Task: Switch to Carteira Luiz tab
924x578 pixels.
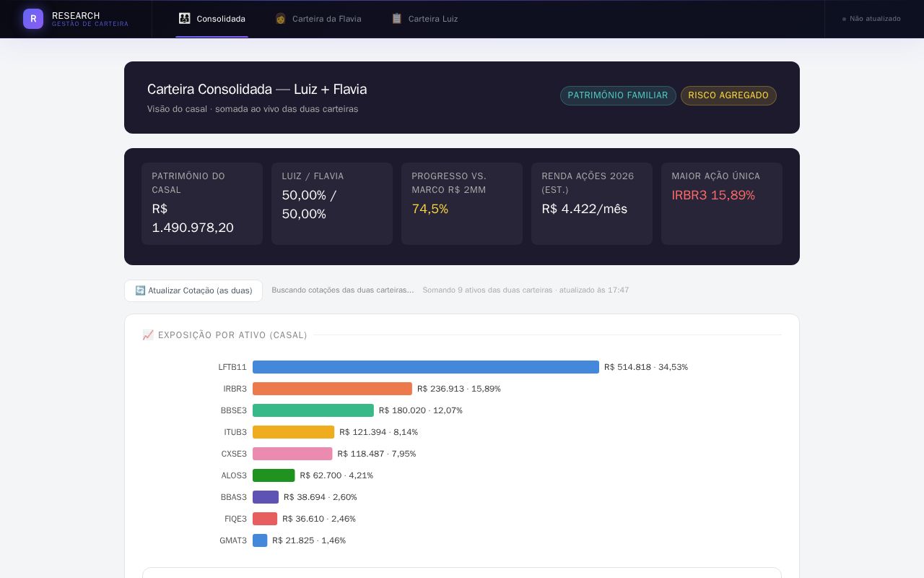Action: (424, 19)
